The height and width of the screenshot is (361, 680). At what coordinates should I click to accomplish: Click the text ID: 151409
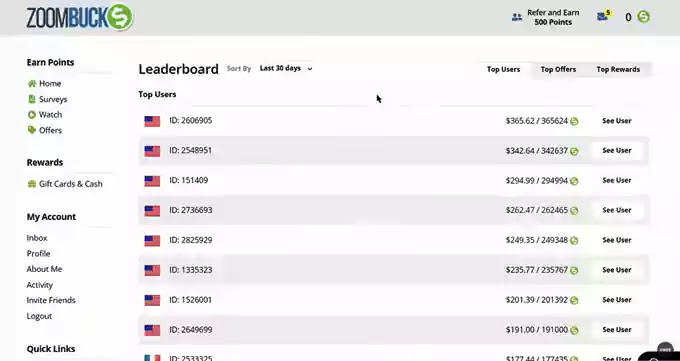click(x=189, y=180)
